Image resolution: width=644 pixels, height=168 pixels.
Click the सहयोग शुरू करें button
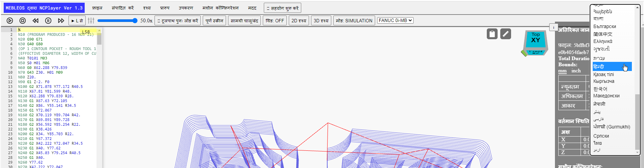[282, 8]
